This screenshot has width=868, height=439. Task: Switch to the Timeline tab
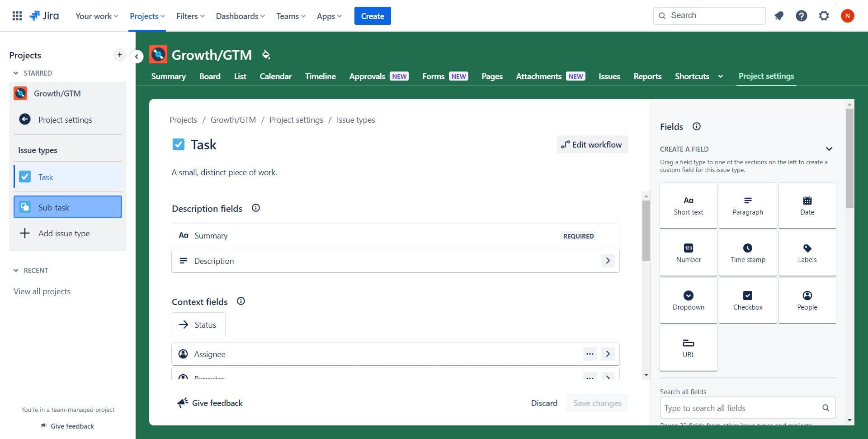[320, 76]
